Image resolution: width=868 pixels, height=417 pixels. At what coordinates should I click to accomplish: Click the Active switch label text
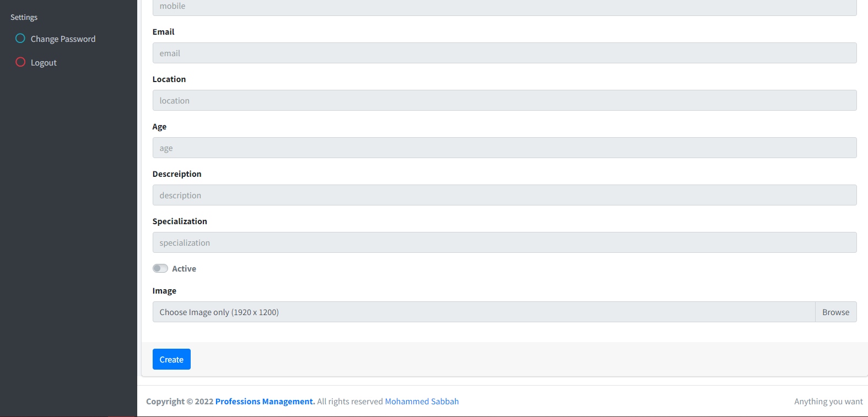tap(184, 269)
